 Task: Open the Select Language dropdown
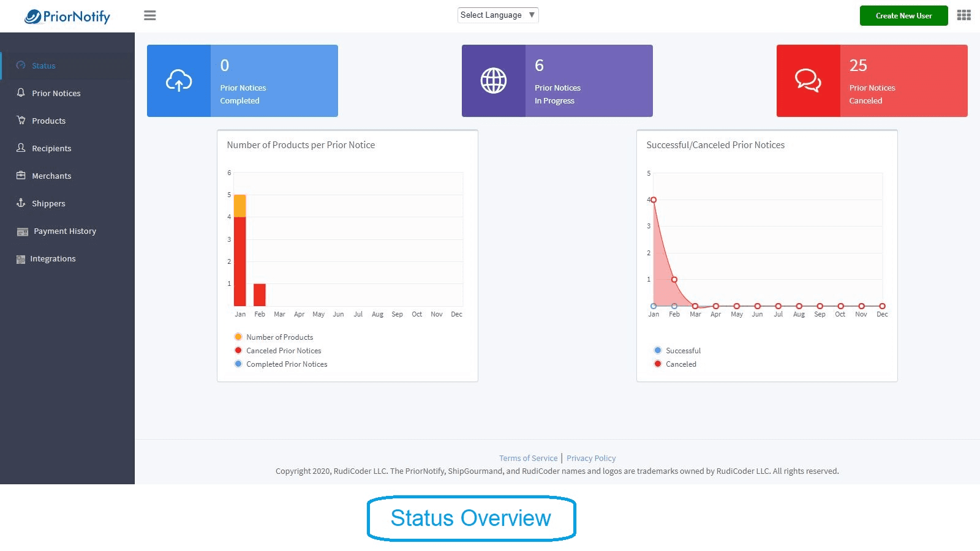pyautogui.click(x=497, y=15)
